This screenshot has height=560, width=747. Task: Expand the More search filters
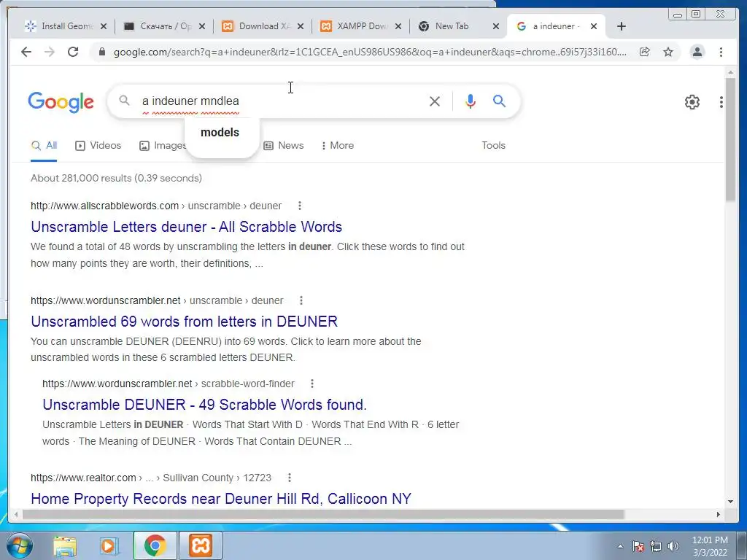click(337, 146)
